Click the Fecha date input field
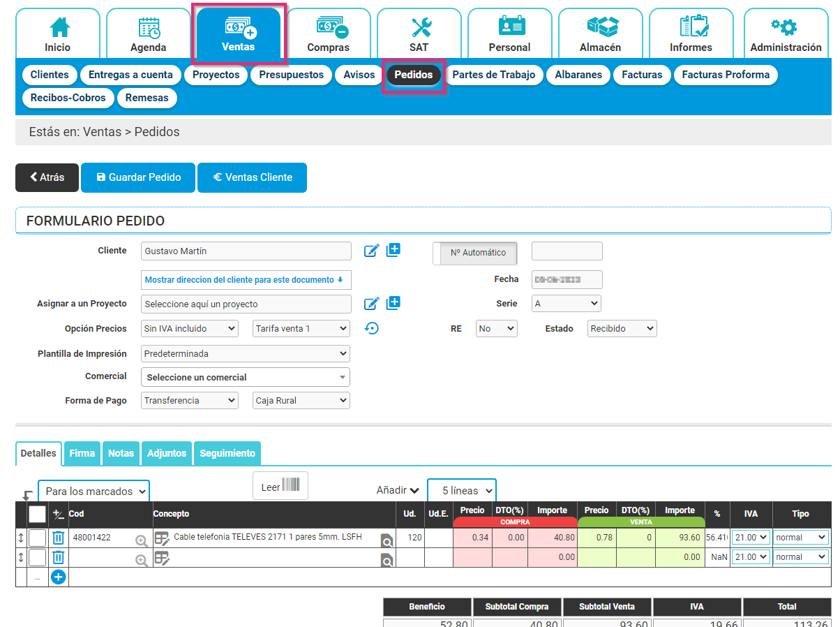This screenshot has height=627, width=840. coord(567,279)
